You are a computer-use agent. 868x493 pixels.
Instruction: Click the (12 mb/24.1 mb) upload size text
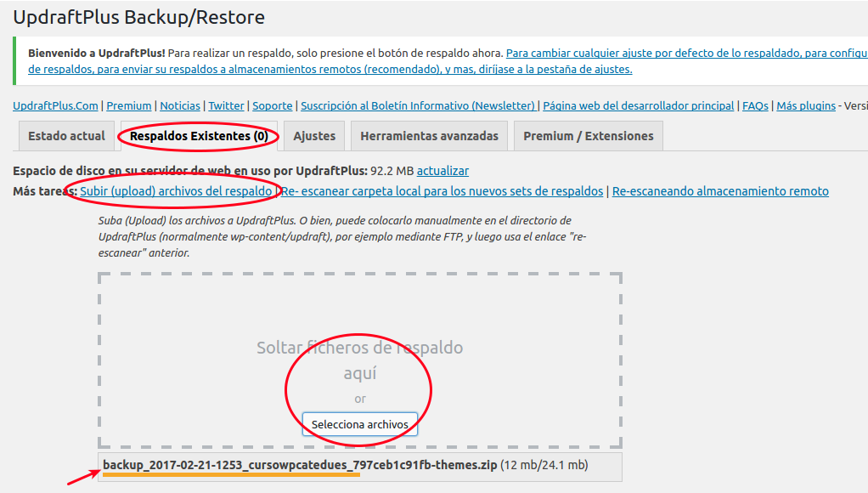click(x=544, y=465)
